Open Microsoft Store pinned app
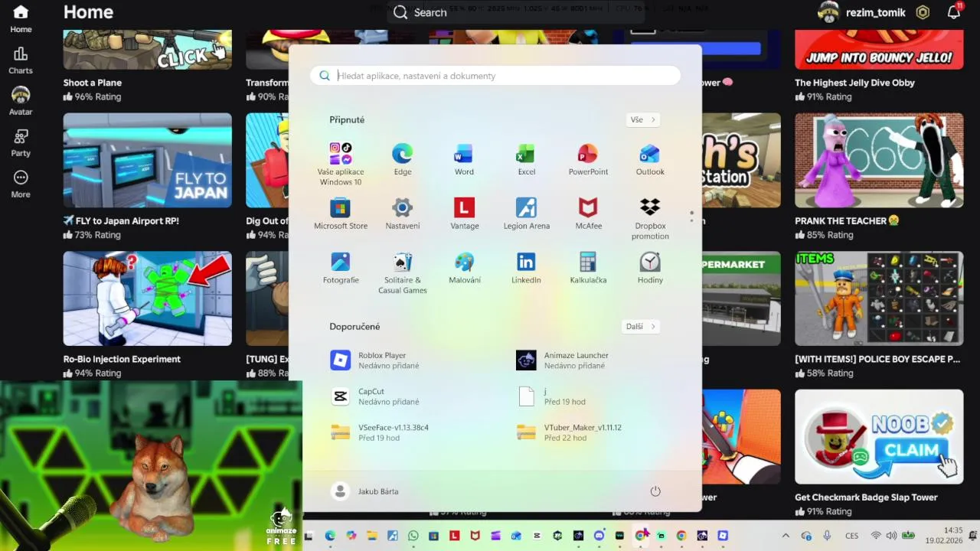Screen dimensions: 980x551 (341, 214)
